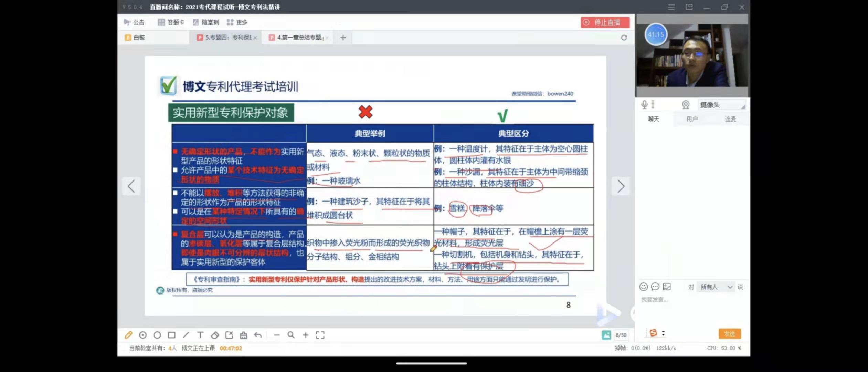
Task: Toggle the webcam camera icon
Action: (x=686, y=105)
